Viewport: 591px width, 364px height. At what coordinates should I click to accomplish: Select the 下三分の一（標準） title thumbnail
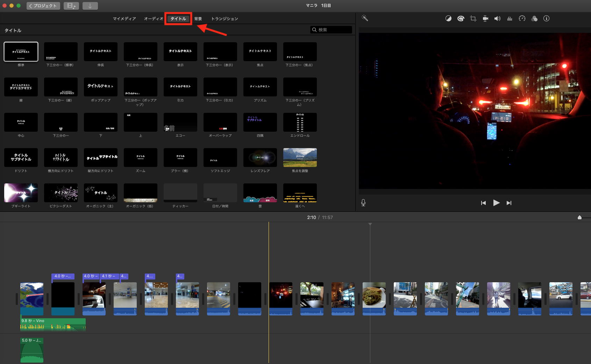61,52
